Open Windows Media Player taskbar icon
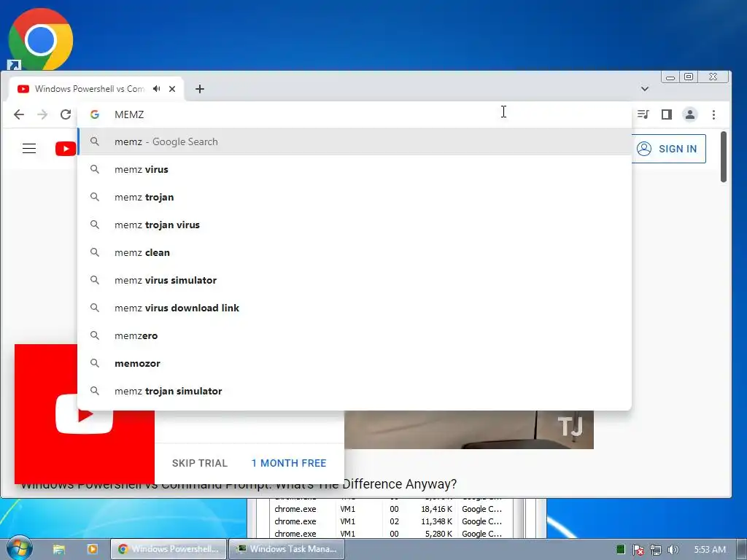This screenshot has width=747, height=560. coord(92,549)
